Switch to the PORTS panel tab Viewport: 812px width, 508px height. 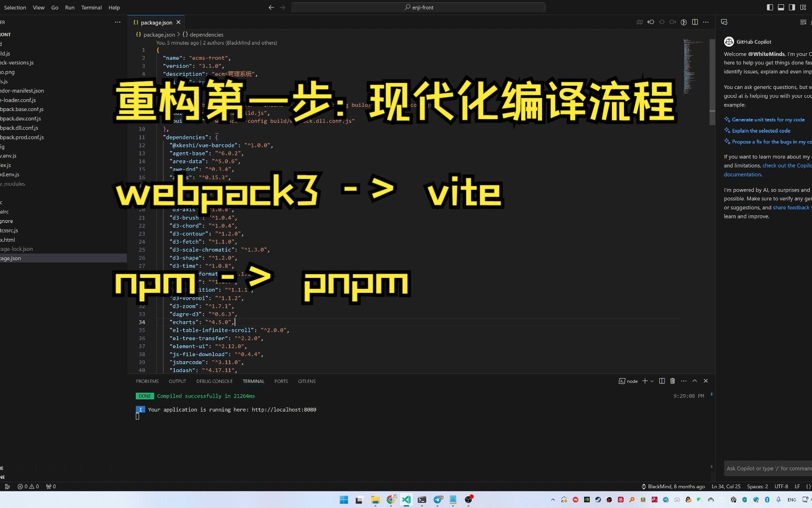pos(281,381)
